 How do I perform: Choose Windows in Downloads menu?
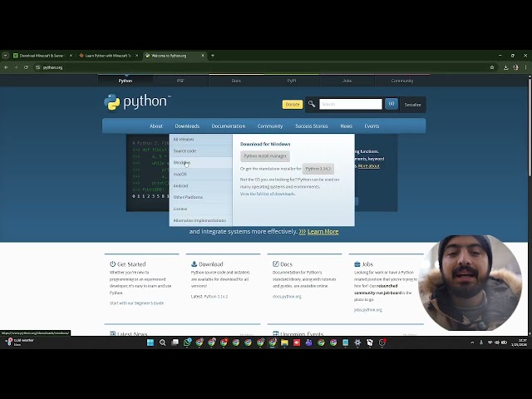point(201,163)
